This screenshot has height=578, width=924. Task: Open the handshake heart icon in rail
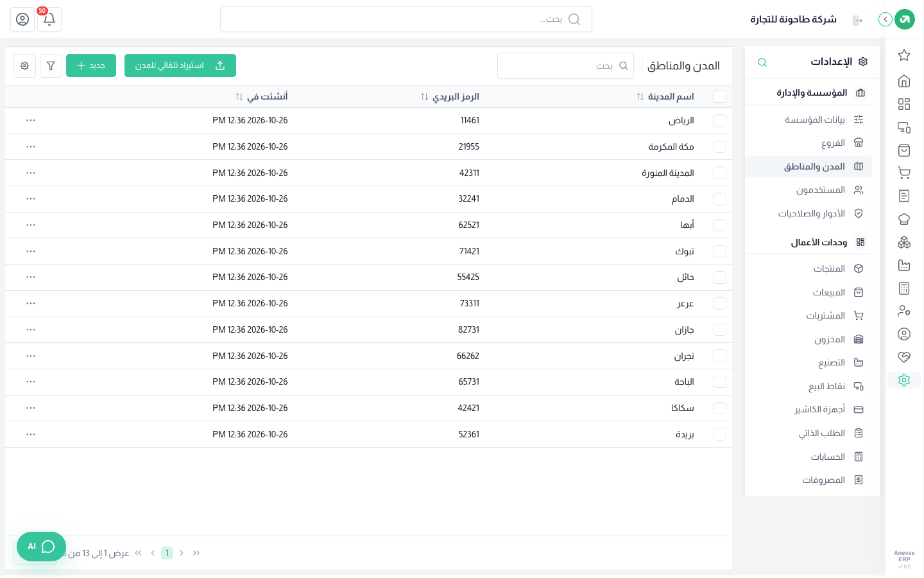(904, 357)
